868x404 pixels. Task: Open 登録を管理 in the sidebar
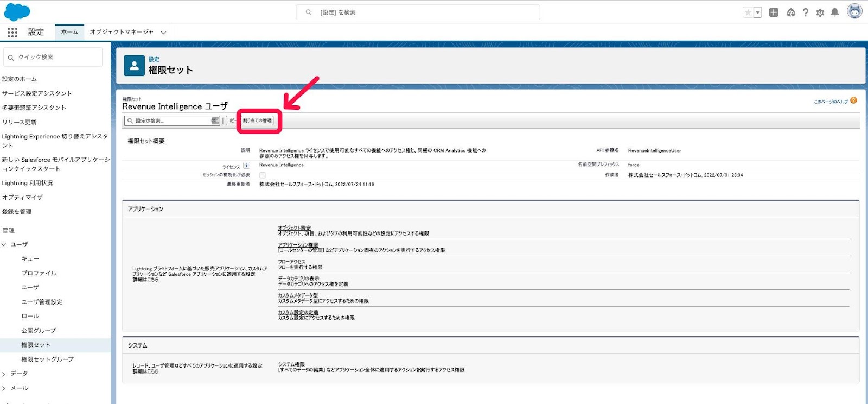coord(17,212)
